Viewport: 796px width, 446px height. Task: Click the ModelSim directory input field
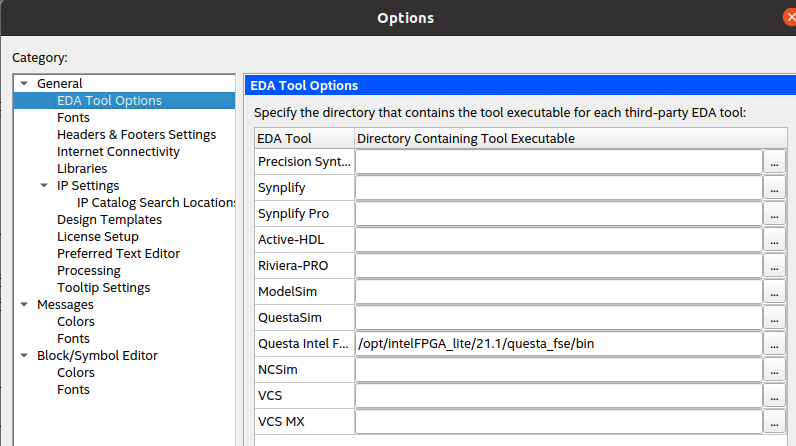[x=559, y=292]
